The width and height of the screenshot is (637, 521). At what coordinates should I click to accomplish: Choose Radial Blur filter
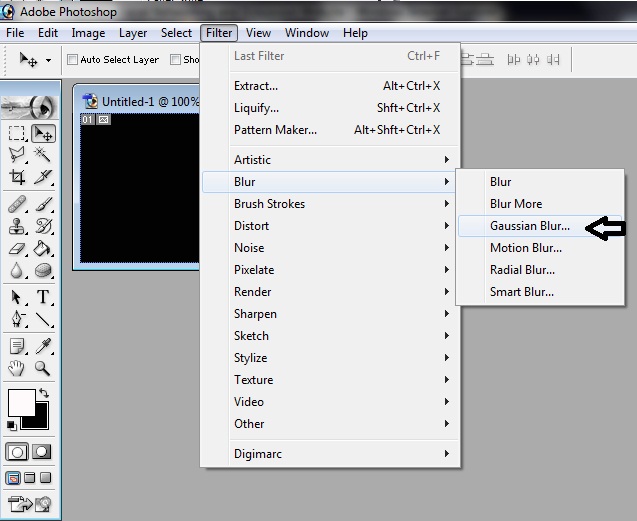point(540,269)
